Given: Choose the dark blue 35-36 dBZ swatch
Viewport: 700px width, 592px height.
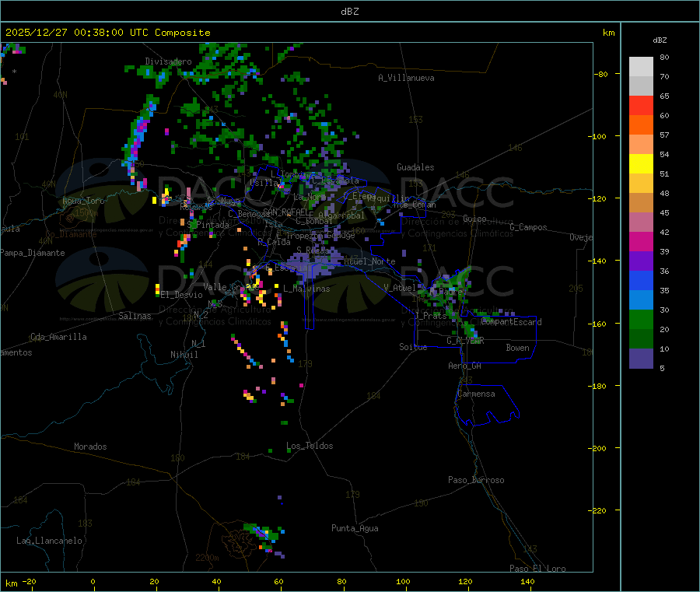Looking at the screenshot, I should tap(641, 280).
